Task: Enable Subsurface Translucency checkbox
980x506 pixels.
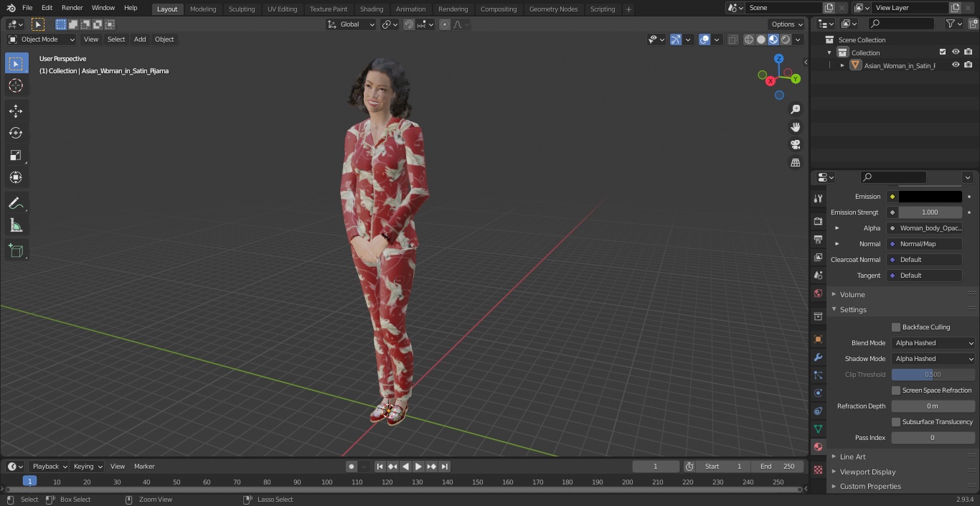Action: coord(896,422)
